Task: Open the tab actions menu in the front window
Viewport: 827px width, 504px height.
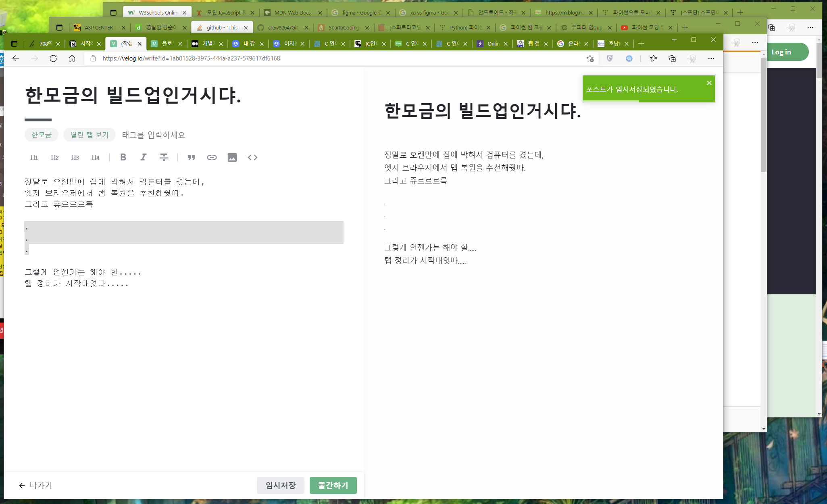Action: tap(14, 44)
